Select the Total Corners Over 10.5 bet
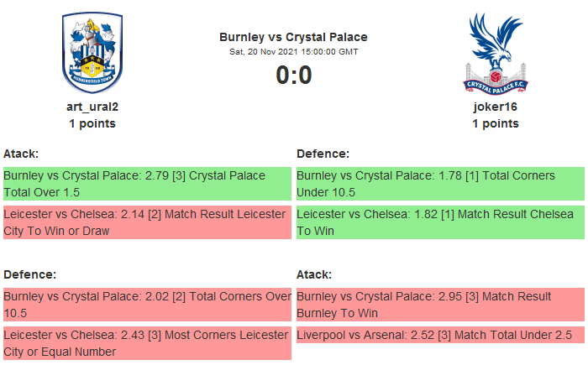 pyautogui.click(x=146, y=305)
